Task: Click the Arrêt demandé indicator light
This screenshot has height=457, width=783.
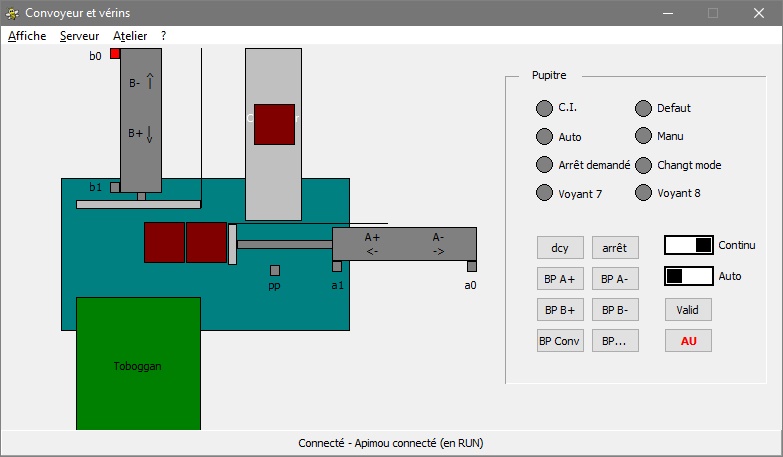Action: (544, 165)
